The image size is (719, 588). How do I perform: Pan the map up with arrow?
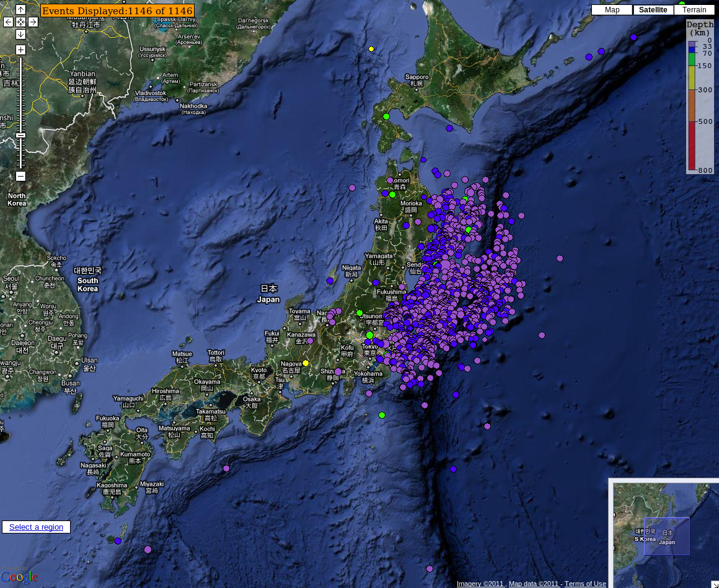pos(20,9)
